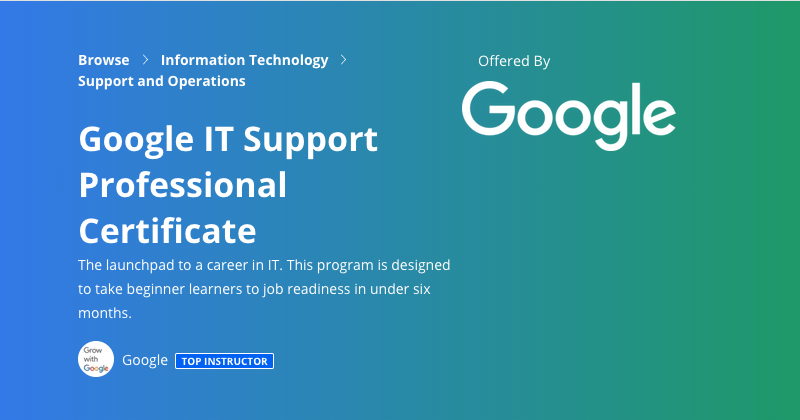This screenshot has width=800, height=420.
Task: Open the Google instructor name link
Action: coord(145,360)
